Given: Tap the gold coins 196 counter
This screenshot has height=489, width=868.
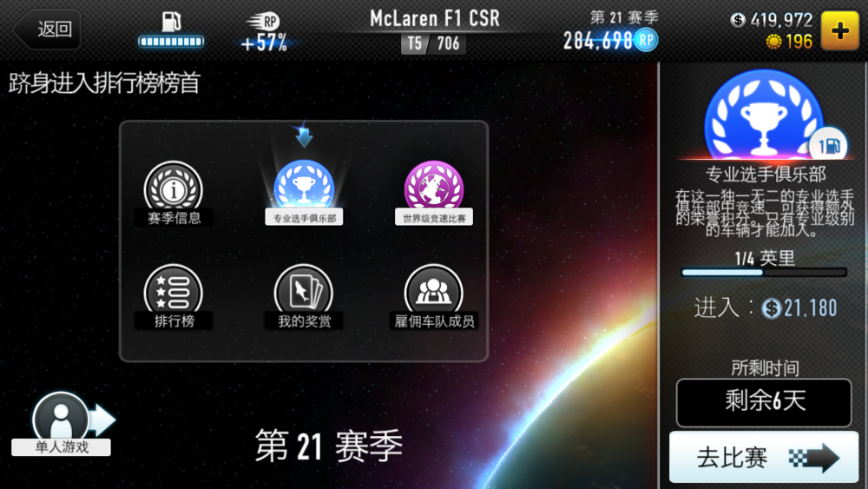Looking at the screenshot, I should coord(789,42).
